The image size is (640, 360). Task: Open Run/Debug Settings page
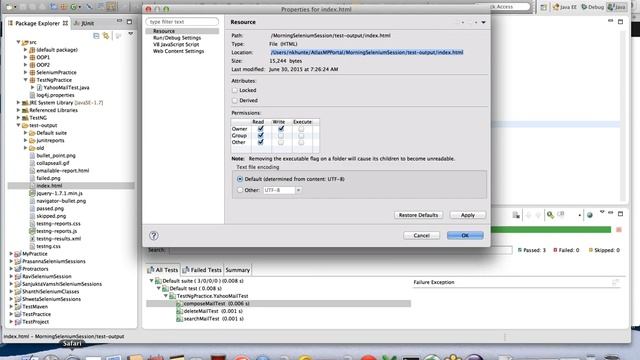177,38
